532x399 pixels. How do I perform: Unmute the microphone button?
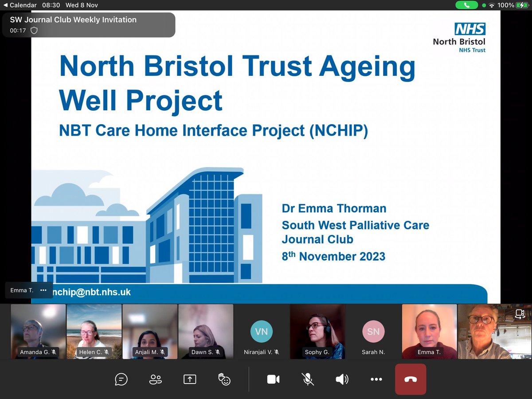308,379
